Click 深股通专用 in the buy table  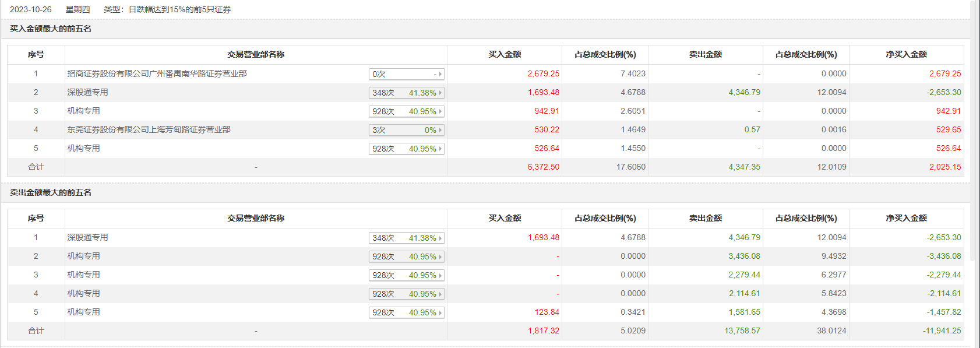[x=87, y=92]
